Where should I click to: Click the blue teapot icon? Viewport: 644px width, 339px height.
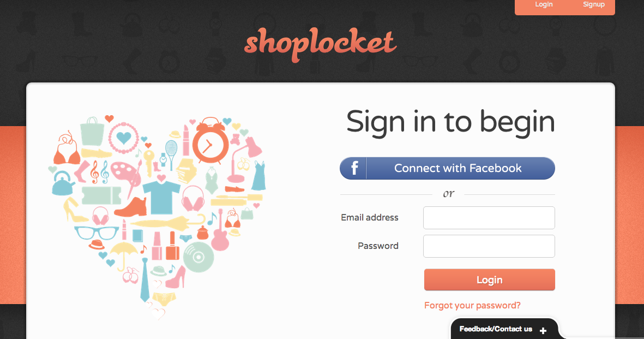[63, 183]
